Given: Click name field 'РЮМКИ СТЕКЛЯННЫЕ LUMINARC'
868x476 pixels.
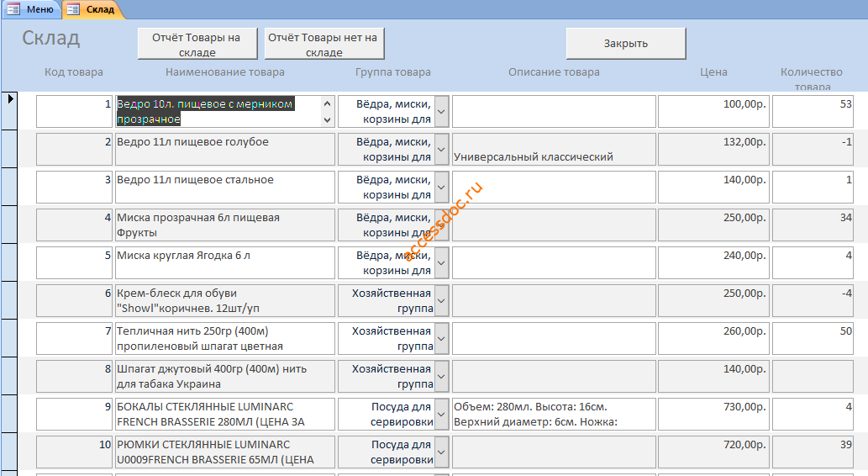Looking at the screenshot, I should pyautogui.click(x=224, y=452).
